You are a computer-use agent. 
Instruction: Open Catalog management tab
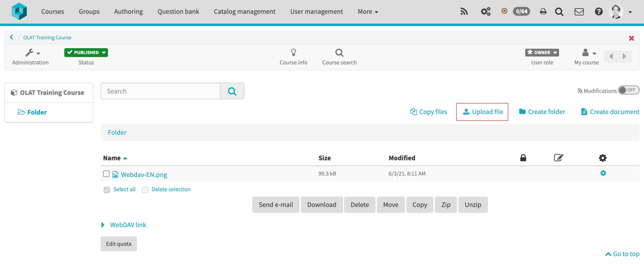click(244, 12)
